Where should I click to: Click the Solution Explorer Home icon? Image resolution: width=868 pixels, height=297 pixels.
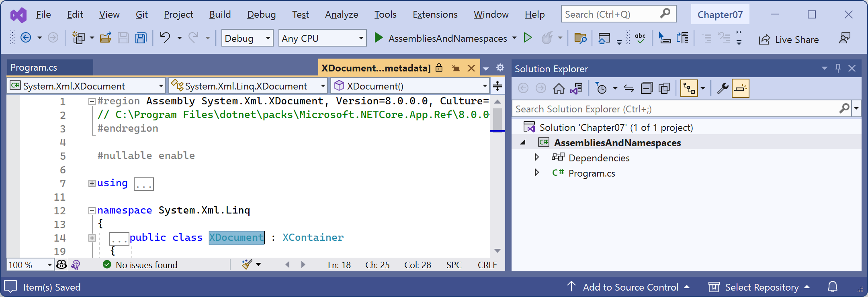point(559,88)
